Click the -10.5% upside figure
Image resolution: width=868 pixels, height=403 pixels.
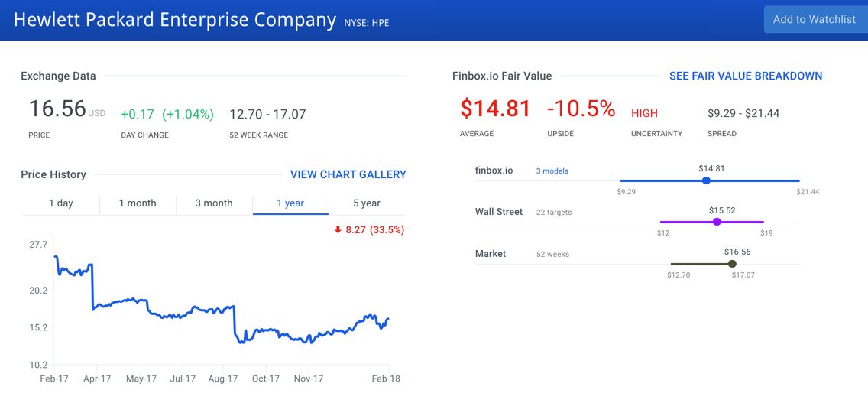pyautogui.click(x=581, y=109)
